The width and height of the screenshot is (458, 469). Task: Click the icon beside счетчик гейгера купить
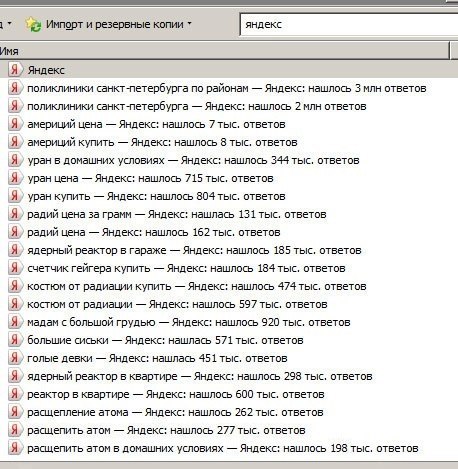(15, 268)
